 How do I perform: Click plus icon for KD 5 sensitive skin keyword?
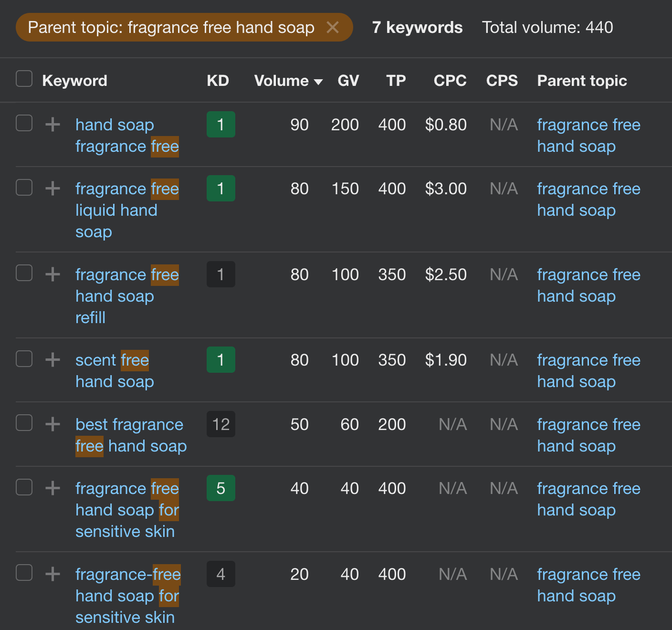pyautogui.click(x=52, y=488)
